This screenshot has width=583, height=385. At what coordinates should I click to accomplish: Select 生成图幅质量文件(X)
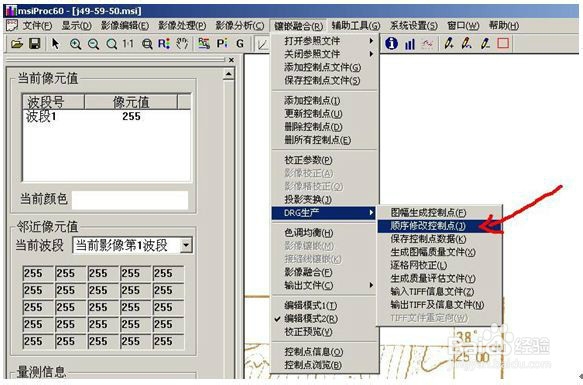click(439, 252)
